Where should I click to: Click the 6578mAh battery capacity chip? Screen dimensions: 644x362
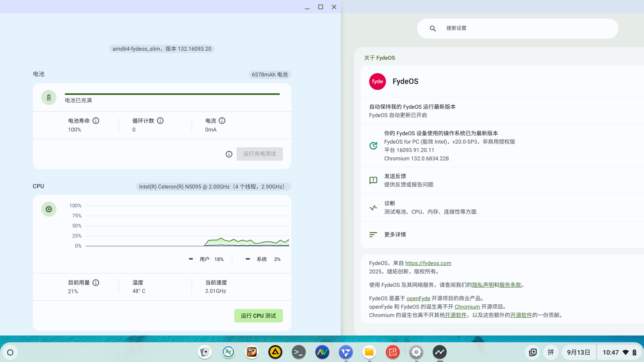coord(270,74)
